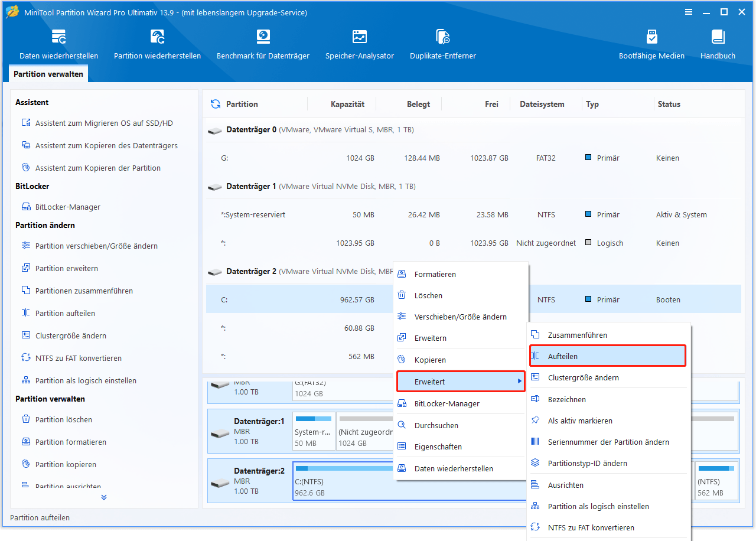The height and width of the screenshot is (541, 756).
Task: Choose Löschen from the context menu
Action: click(x=460, y=295)
